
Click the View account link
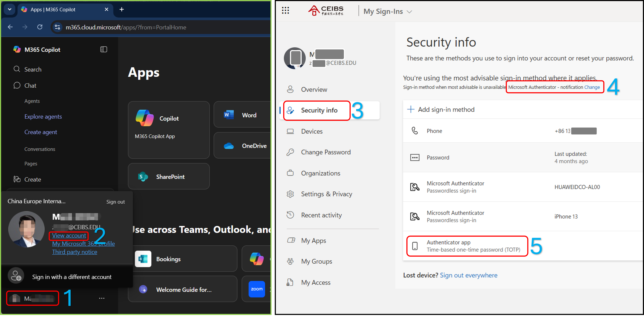(x=69, y=236)
